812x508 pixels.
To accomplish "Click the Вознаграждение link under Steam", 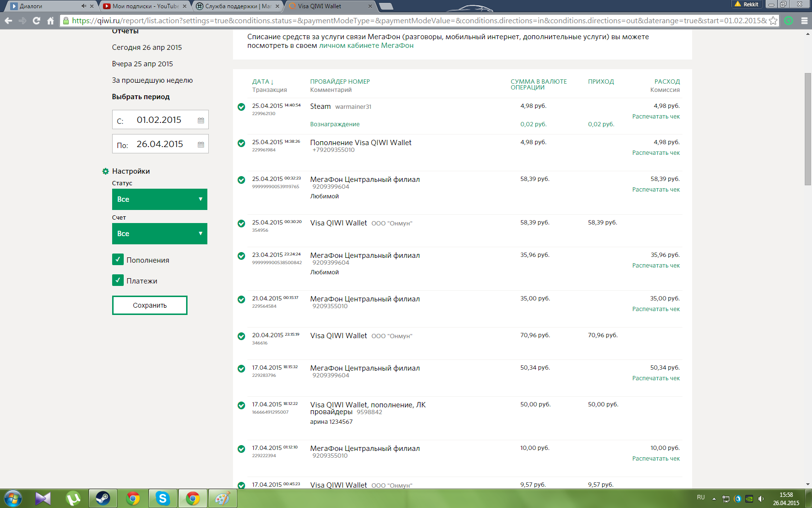I will (x=335, y=124).
